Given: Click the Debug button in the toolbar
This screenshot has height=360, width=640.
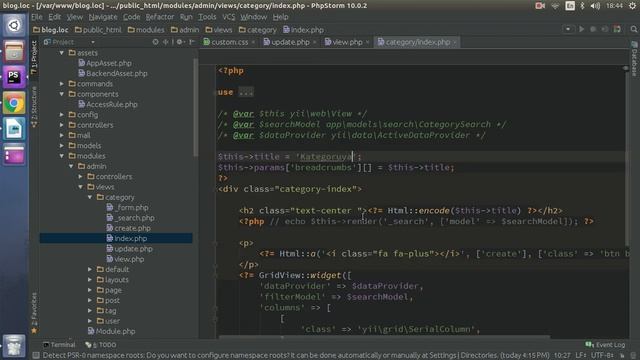Looking at the screenshot, I should pyautogui.click(x=593, y=29).
